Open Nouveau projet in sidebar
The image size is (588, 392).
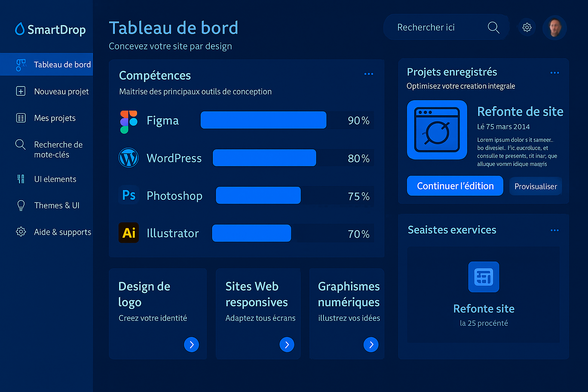click(x=61, y=91)
